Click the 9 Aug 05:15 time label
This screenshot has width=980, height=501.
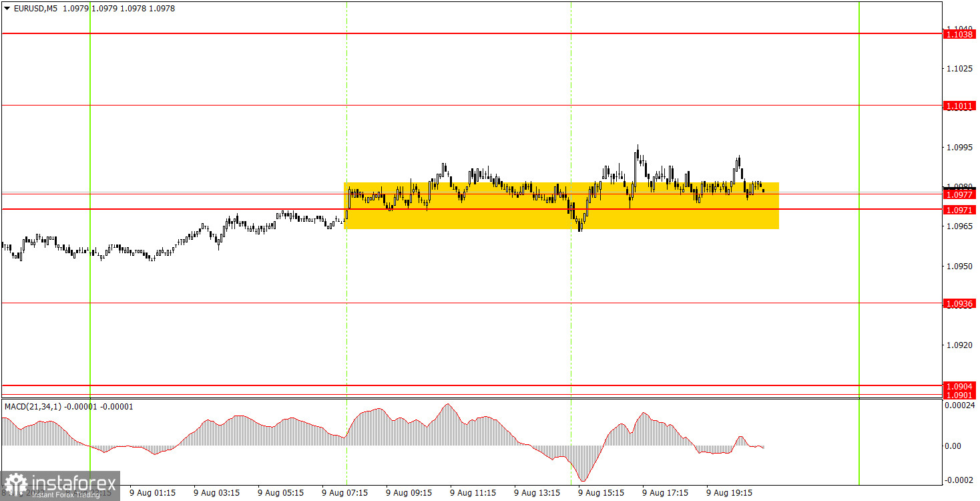(x=281, y=493)
